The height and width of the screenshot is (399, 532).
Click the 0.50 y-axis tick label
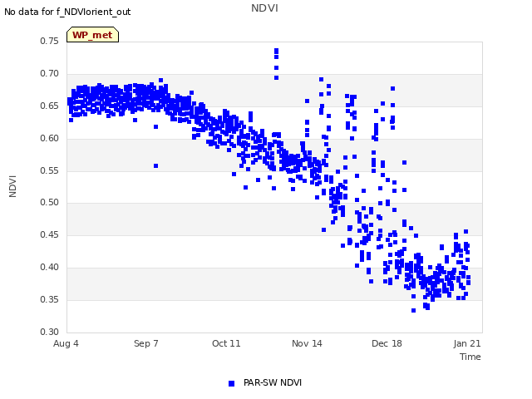click(x=50, y=203)
